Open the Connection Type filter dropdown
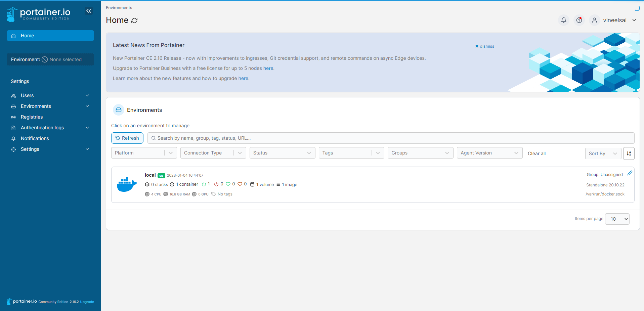Image resolution: width=644 pixels, height=311 pixels. 213,153
